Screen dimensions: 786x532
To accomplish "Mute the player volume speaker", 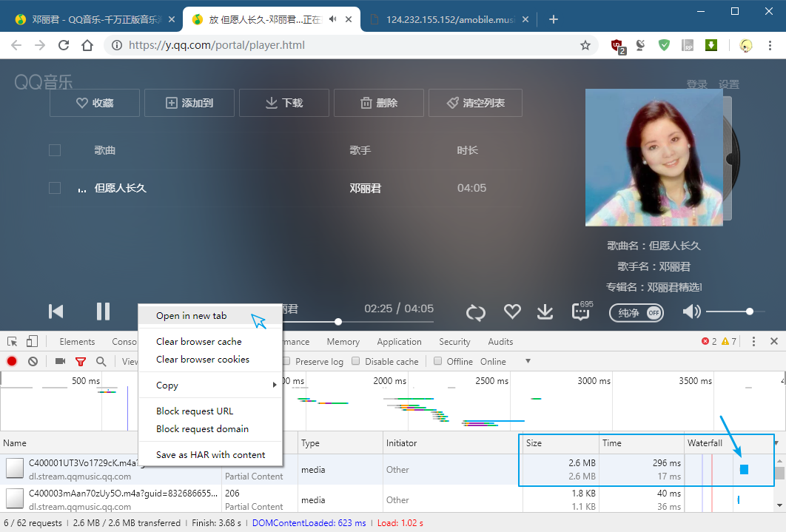I will coord(691,312).
